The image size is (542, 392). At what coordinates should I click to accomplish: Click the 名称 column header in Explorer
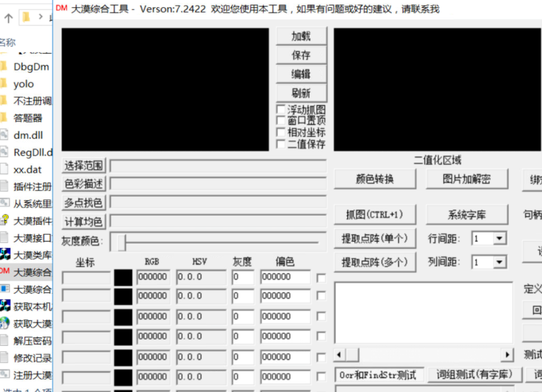click(x=8, y=42)
